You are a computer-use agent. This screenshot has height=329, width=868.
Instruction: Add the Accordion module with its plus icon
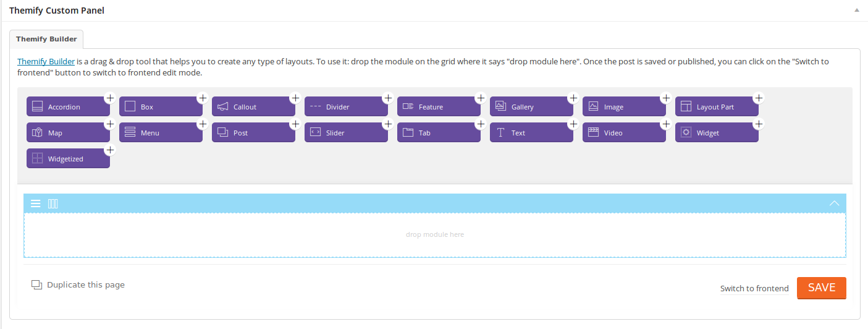pyautogui.click(x=109, y=98)
